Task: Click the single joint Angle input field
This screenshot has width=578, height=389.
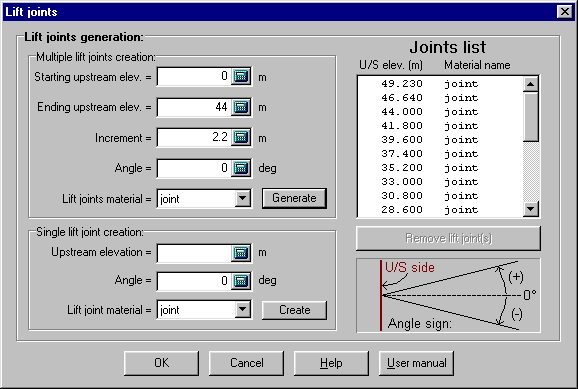Action: (x=194, y=281)
